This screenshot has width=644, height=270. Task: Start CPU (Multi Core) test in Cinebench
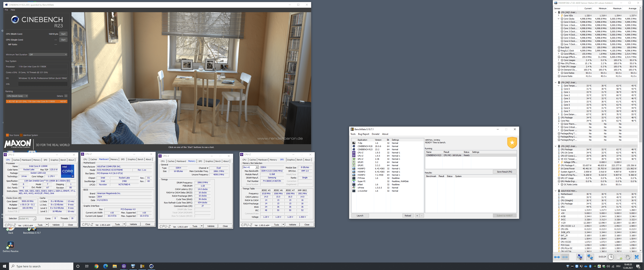click(63, 34)
